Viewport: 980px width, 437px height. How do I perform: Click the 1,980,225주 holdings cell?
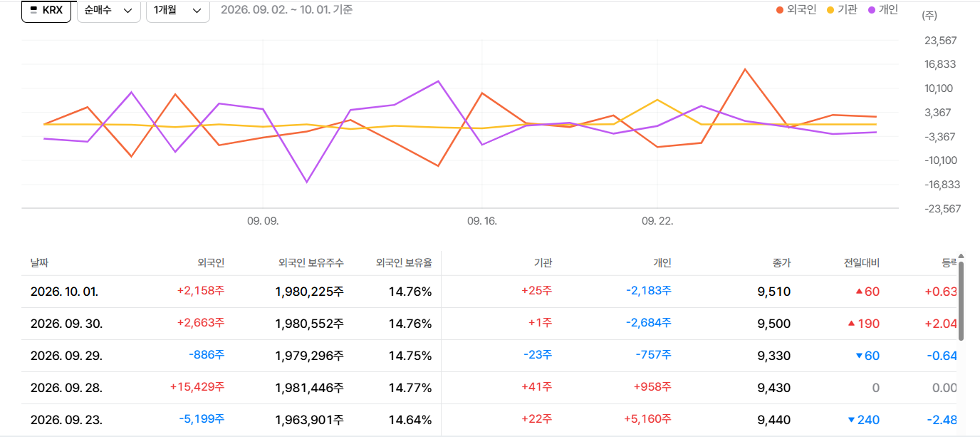[x=309, y=292]
